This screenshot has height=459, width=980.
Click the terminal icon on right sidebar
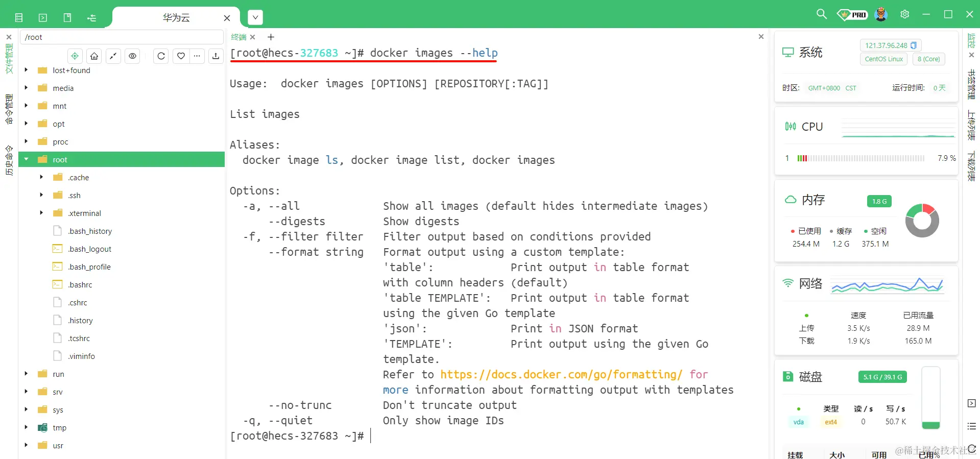click(x=972, y=403)
